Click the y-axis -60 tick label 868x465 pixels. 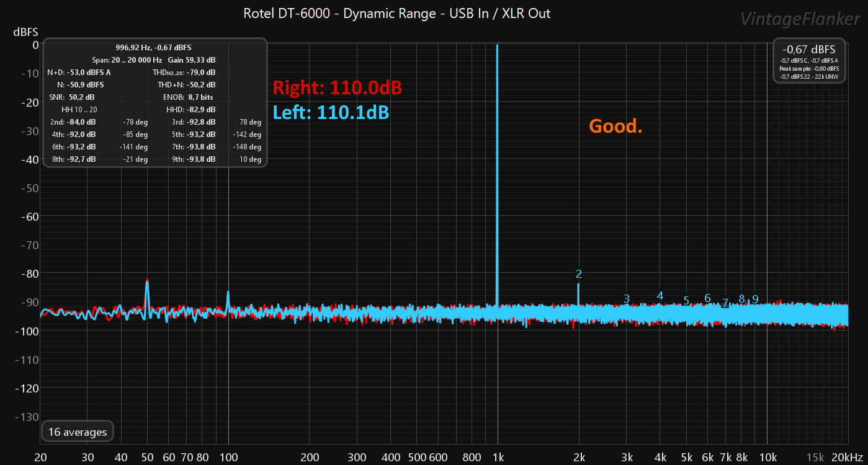point(29,216)
